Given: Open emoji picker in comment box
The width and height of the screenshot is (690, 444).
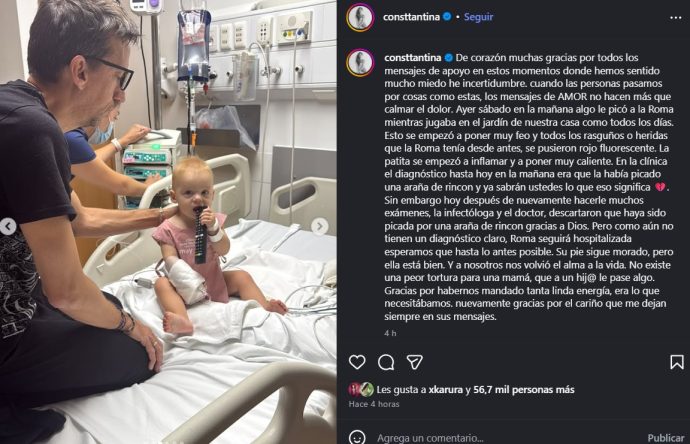Looking at the screenshot, I should point(357,437).
